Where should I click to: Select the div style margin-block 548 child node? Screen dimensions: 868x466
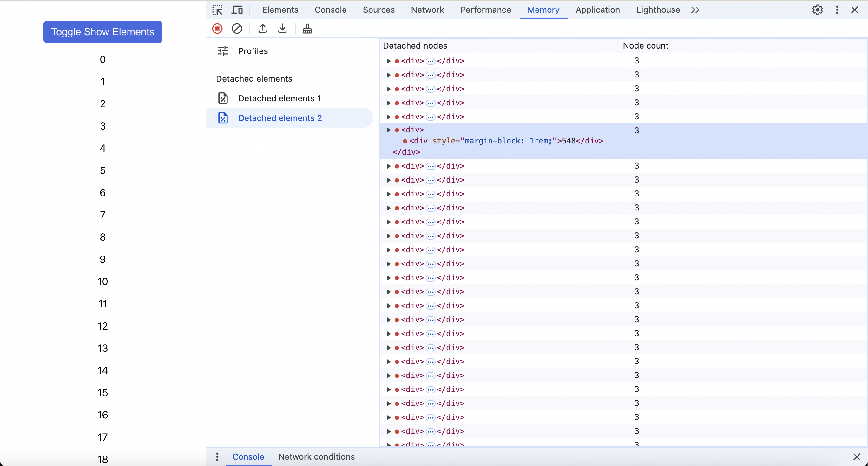coord(506,141)
